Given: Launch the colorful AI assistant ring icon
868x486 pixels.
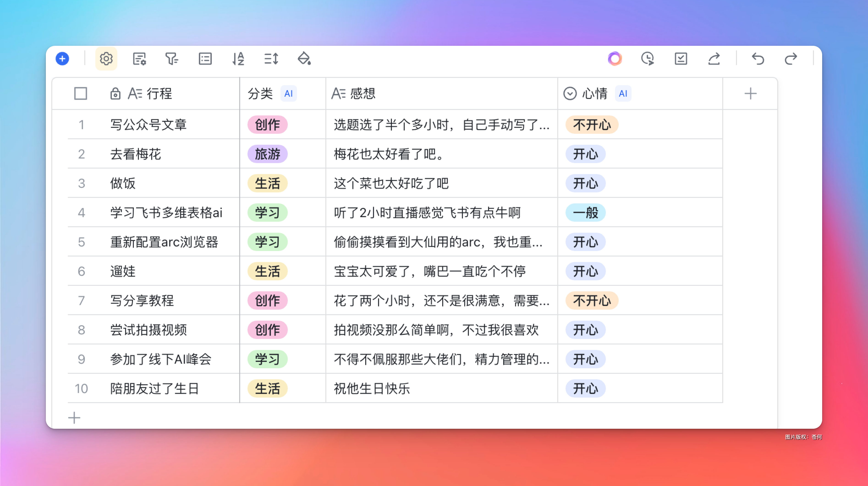Looking at the screenshot, I should pyautogui.click(x=615, y=59).
